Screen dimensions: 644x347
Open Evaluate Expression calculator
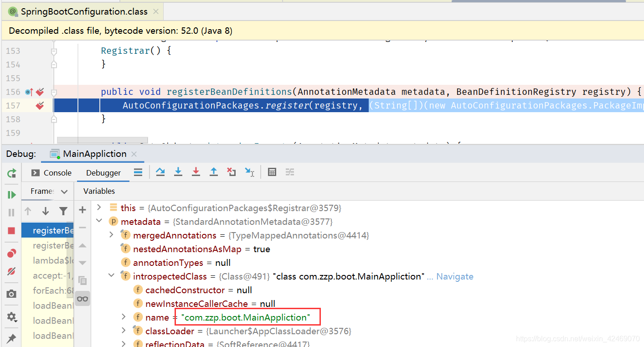[272, 172]
